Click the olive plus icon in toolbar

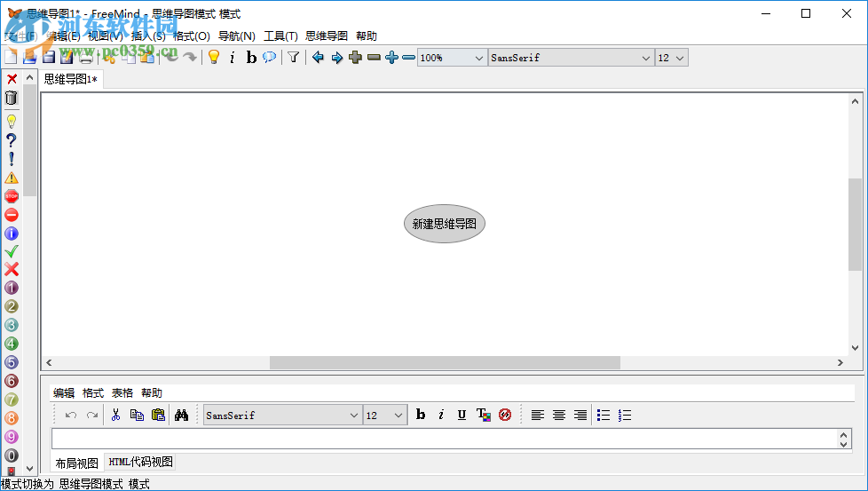pos(355,57)
